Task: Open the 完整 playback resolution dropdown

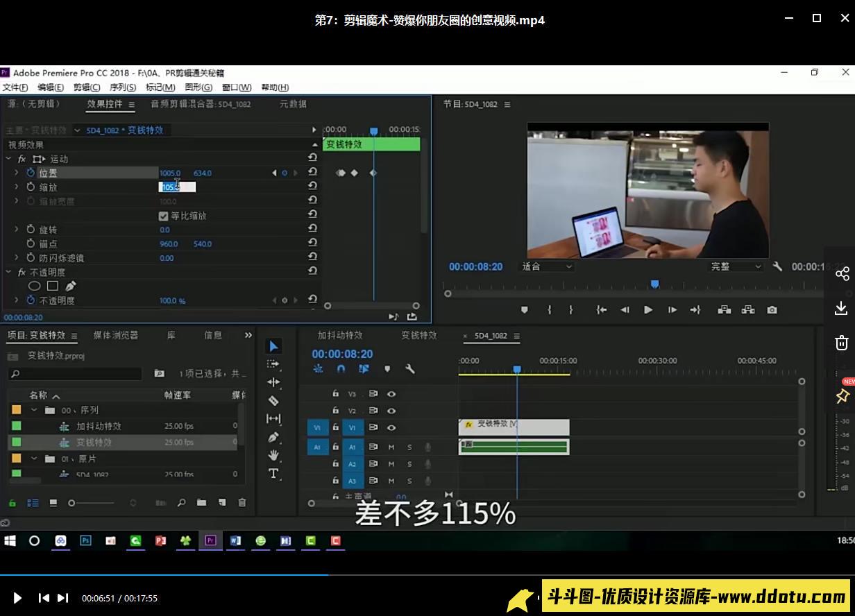Action: (x=736, y=266)
